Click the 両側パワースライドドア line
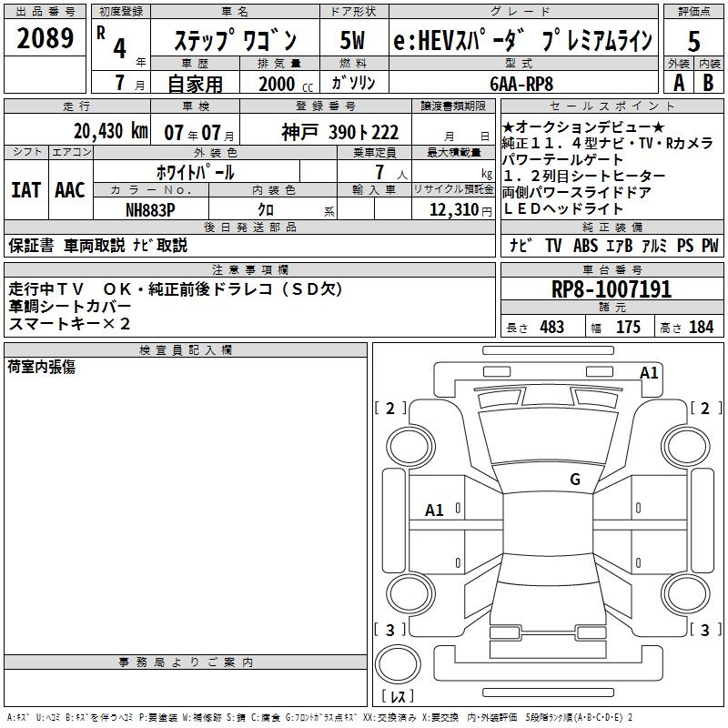Image resolution: width=728 pixels, height=728 pixels. pyautogui.click(x=576, y=192)
